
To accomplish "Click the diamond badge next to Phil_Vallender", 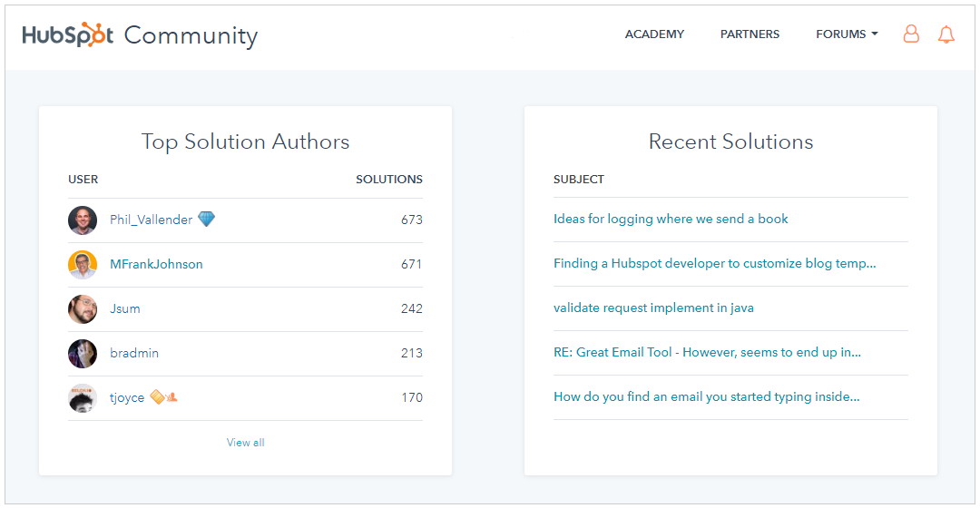I will tap(206, 219).
